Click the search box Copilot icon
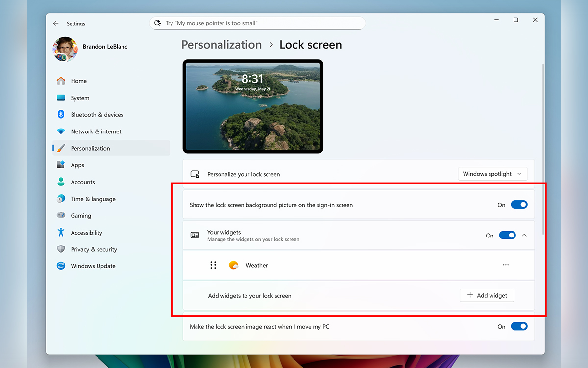The image size is (588, 368). 157,23
